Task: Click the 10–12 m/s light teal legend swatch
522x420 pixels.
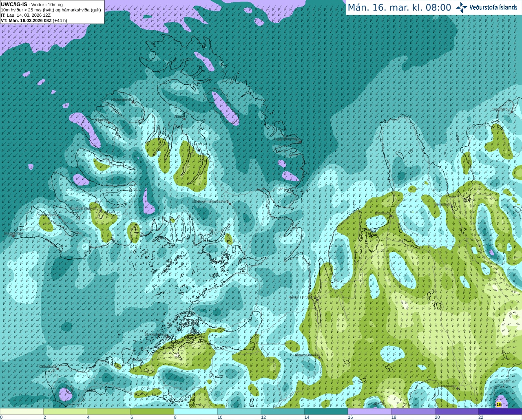Action: tap(239, 411)
